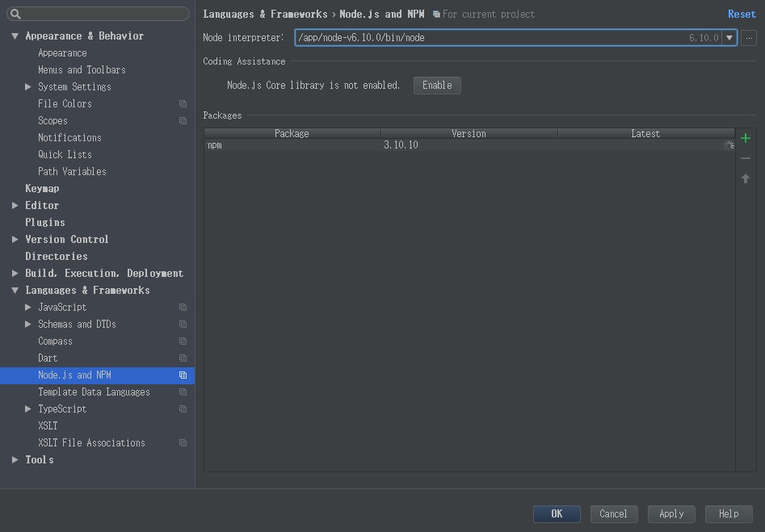Expand the Editor section
Viewport: 765px width, 532px height.
pyautogui.click(x=15, y=205)
